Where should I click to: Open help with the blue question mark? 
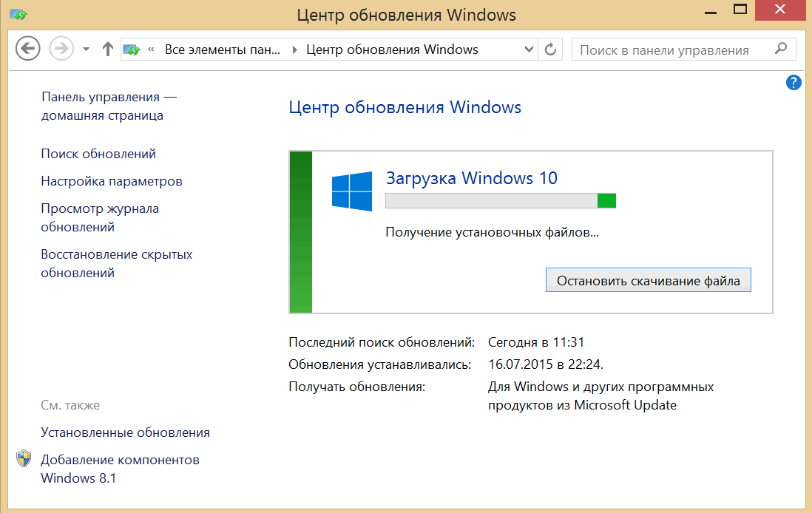coord(794,82)
